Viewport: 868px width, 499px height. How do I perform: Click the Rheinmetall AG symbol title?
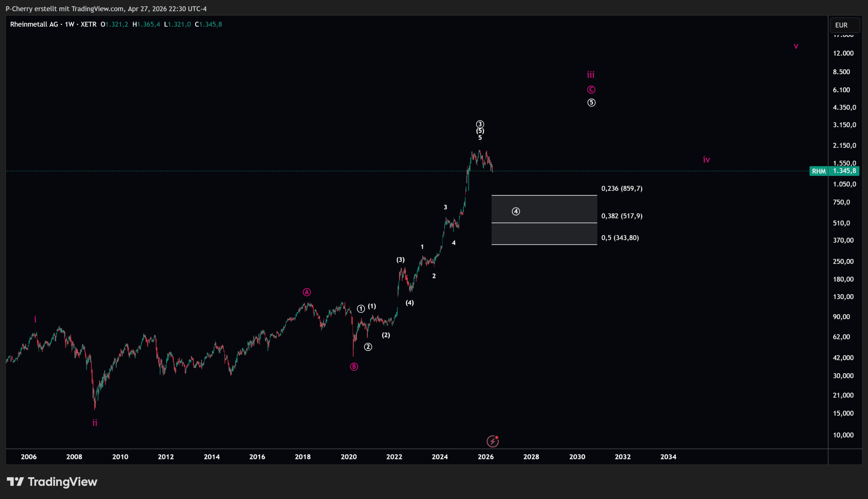(x=34, y=24)
